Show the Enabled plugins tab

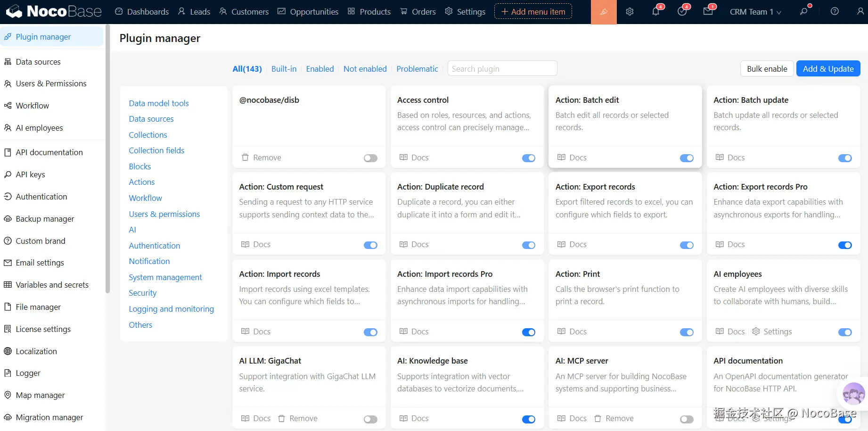pyautogui.click(x=320, y=69)
